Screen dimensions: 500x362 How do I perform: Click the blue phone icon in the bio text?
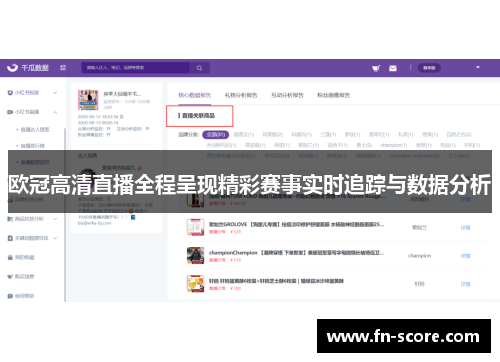pos(133,217)
